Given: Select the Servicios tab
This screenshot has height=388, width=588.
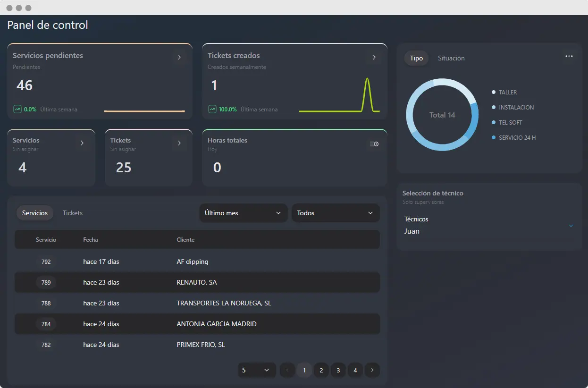Looking at the screenshot, I should click(x=34, y=213).
